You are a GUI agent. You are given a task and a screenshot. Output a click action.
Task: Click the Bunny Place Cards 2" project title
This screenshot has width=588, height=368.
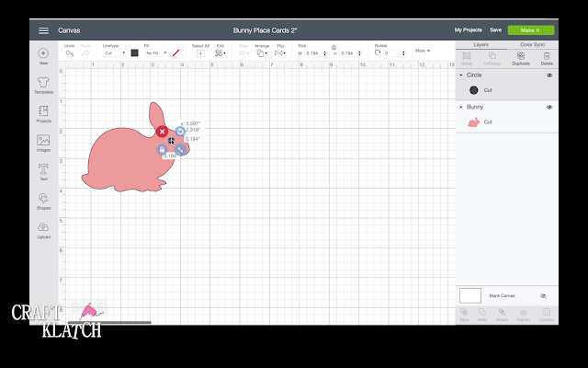[265, 30]
